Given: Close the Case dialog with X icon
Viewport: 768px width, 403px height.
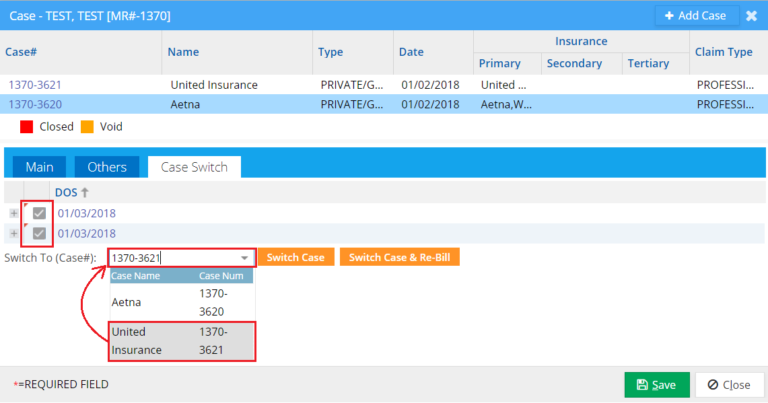Looking at the screenshot, I should 751,16.
